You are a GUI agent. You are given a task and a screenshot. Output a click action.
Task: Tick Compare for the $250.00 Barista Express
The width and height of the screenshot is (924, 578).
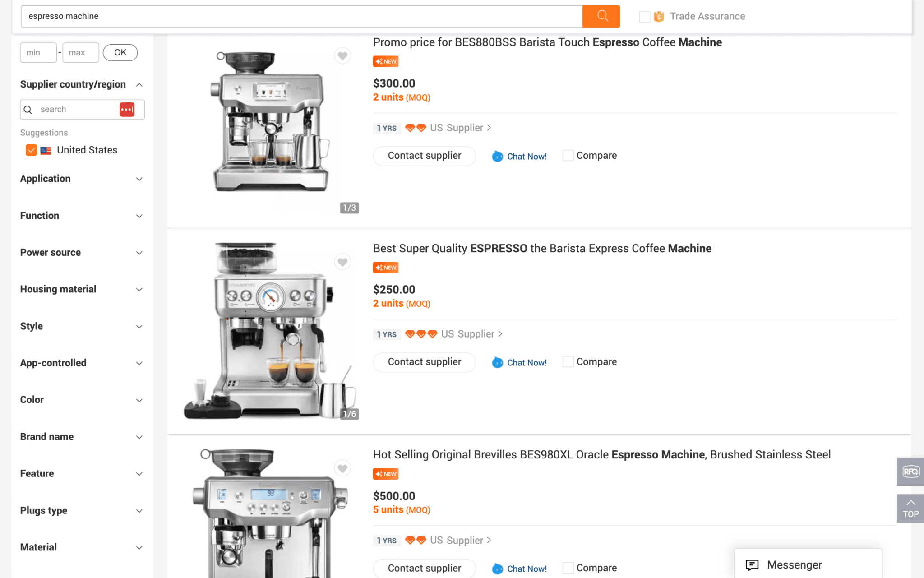568,362
